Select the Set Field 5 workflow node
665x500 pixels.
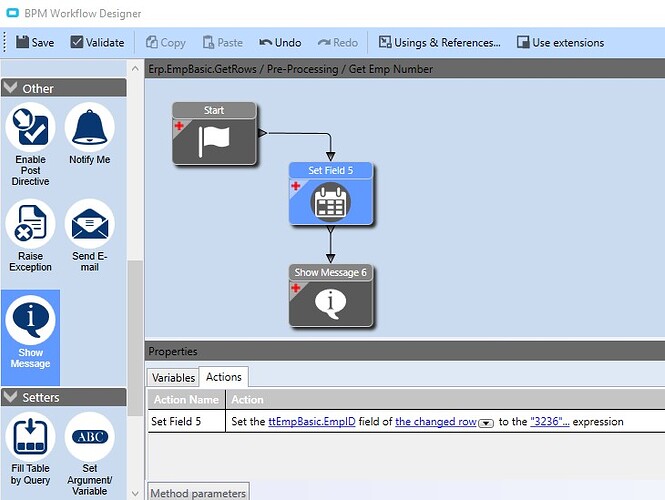point(330,193)
